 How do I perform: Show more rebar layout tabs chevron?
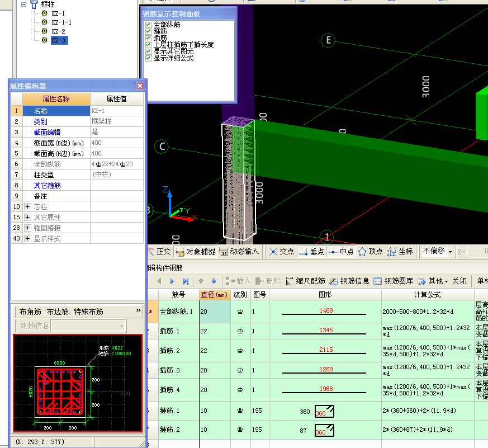tap(139, 310)
